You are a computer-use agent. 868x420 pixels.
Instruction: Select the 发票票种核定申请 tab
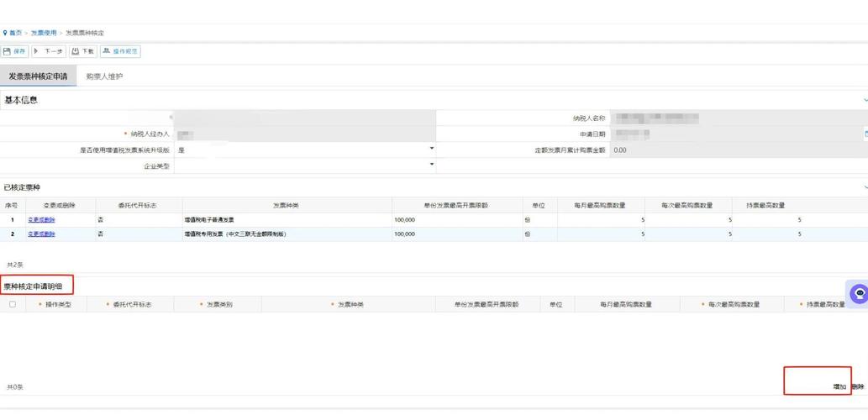[38, 76]
